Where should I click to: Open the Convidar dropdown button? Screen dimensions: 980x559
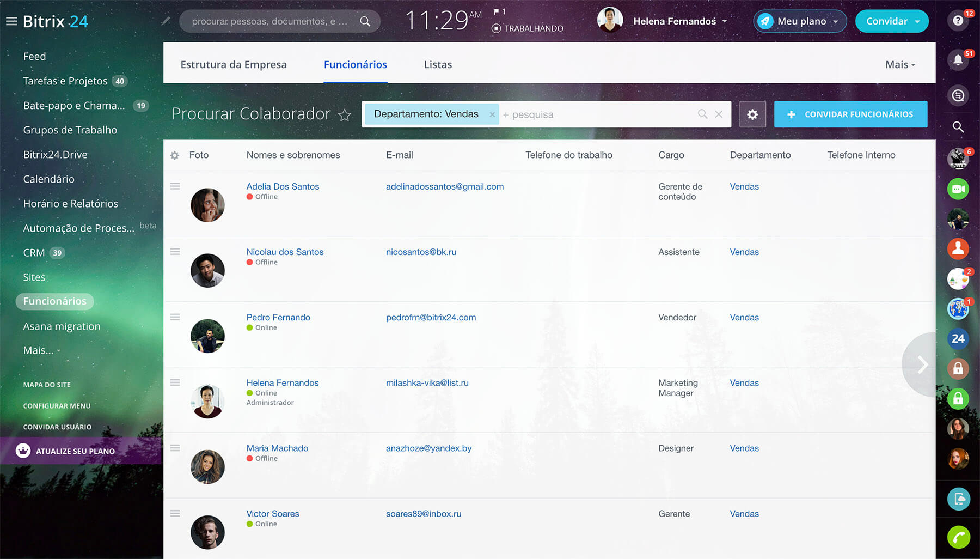tap(917, 21)
